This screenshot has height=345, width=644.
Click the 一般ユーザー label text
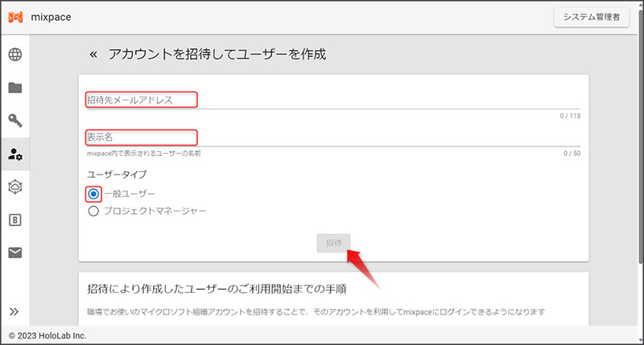point(129,194)
